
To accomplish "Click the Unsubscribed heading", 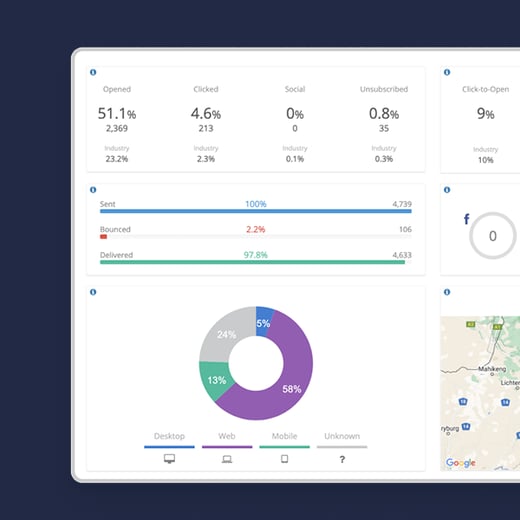I will (x=384, y=89).
